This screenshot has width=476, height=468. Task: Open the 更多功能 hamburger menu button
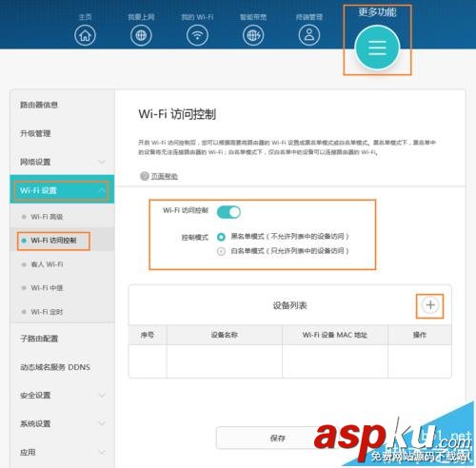click(377, 48)
